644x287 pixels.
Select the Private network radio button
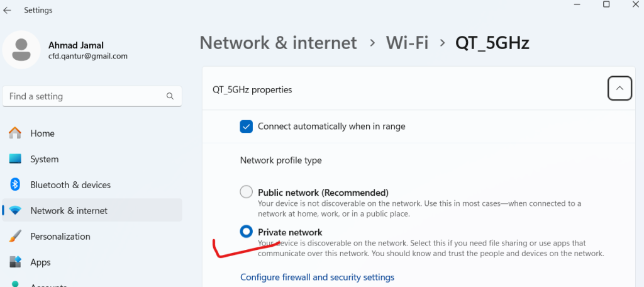tap(247, 232)
